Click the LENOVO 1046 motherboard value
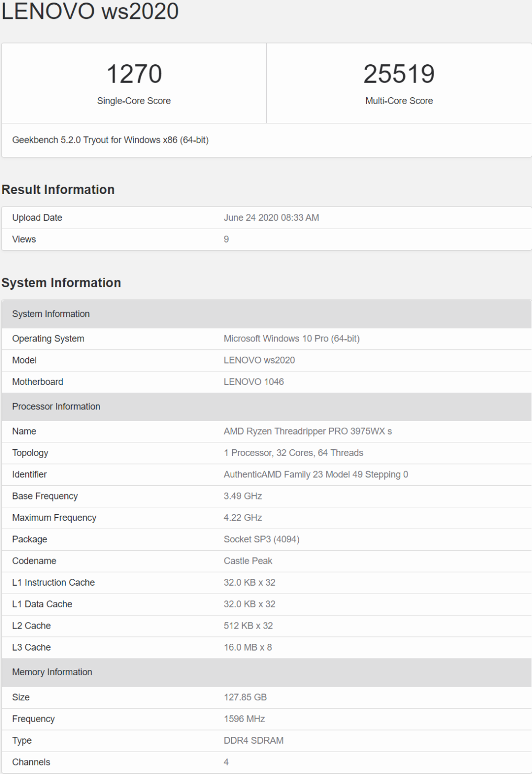532x774 pixels. pyautogui.click(x=254, y=382)
